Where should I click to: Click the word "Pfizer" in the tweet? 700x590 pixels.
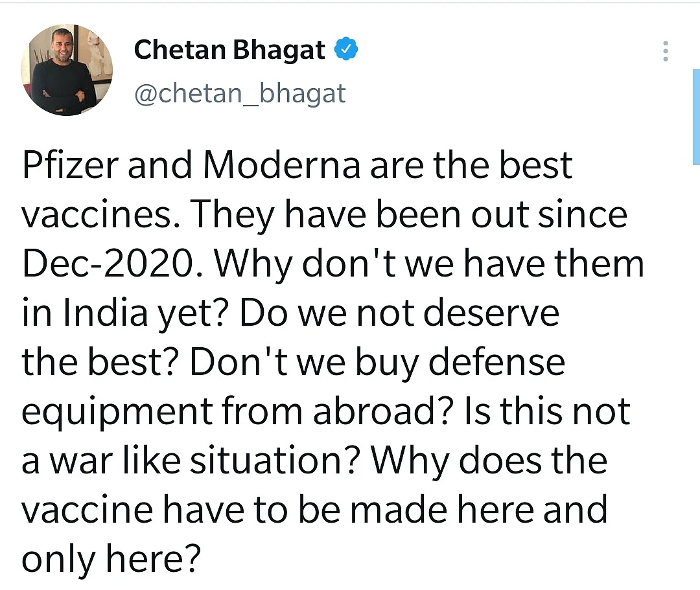(70, 165)
